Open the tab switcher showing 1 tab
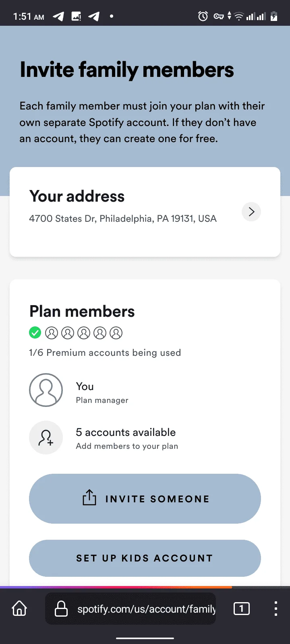Image resolution: width=290 pixels, height=644 pixels. point(242,608)
